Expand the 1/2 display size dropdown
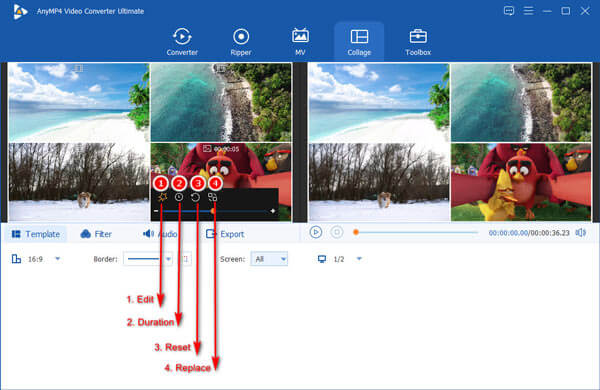 pyautogui.click(x=359, y=259)
